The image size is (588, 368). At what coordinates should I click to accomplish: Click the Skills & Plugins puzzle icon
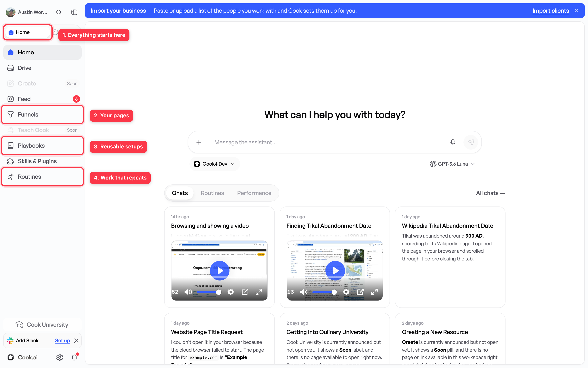coord(10,161)
